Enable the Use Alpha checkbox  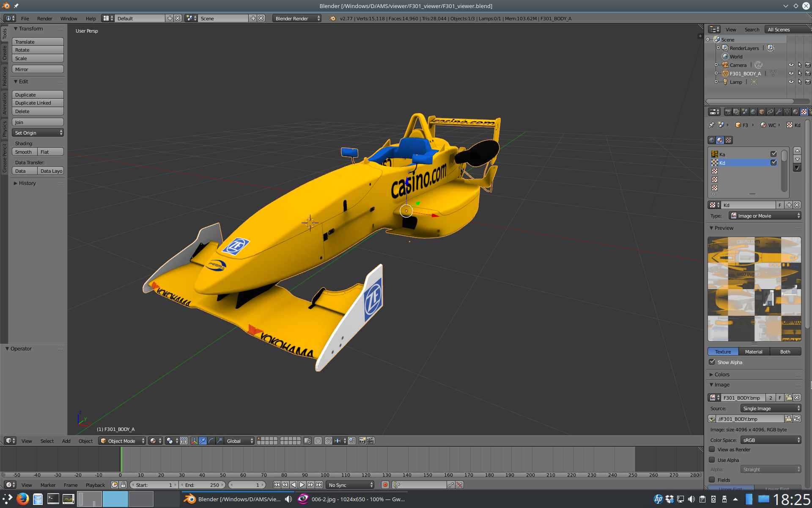point(712,460)
